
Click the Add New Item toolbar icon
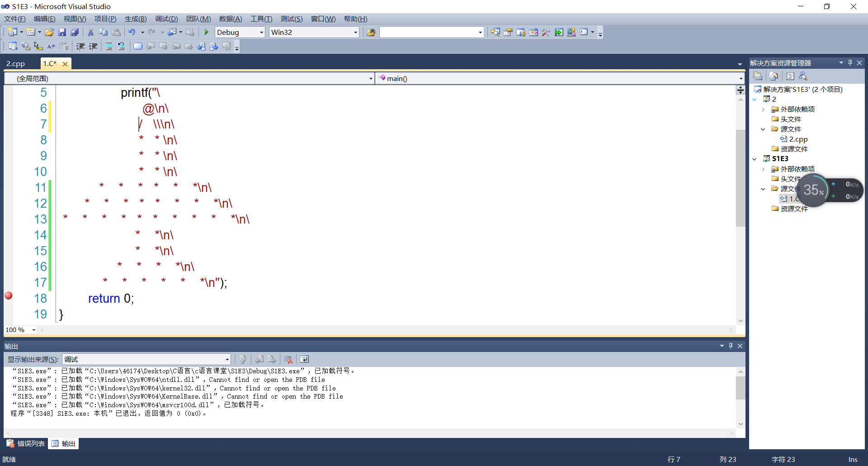31,32
